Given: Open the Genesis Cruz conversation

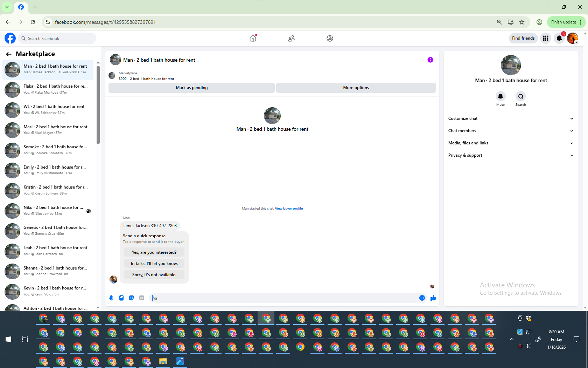Looking at the screenshot, I should pos(48,231).
